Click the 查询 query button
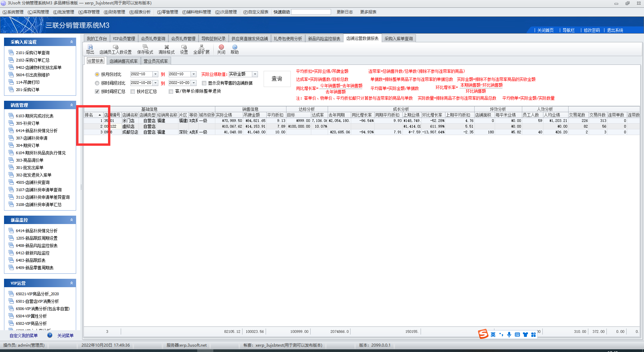Viewport: 644px width, 352px height. [x=277, y=79]
